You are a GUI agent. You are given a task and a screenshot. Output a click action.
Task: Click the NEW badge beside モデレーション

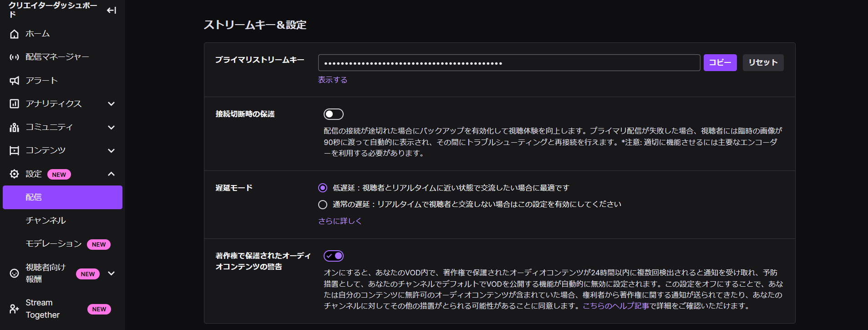pyautogui.click(x=99, y=244)
